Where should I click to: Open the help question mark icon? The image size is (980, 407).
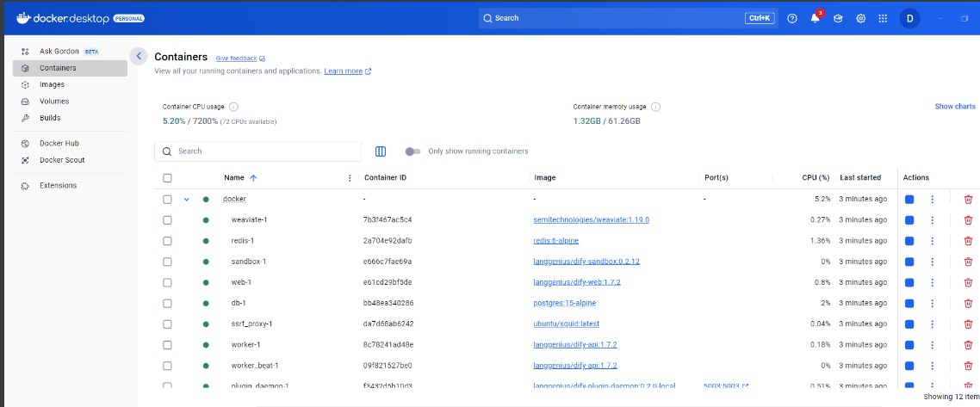tap(792, 19)
